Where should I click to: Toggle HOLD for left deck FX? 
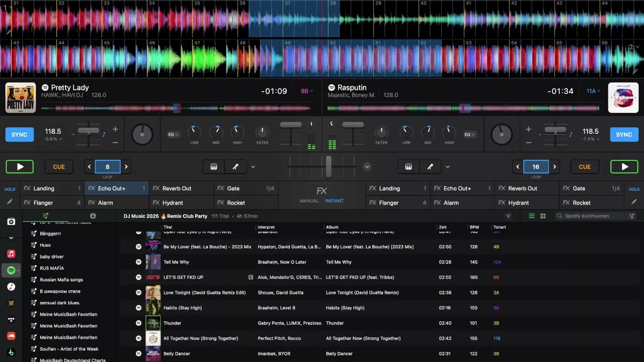(x=10, y=189)
